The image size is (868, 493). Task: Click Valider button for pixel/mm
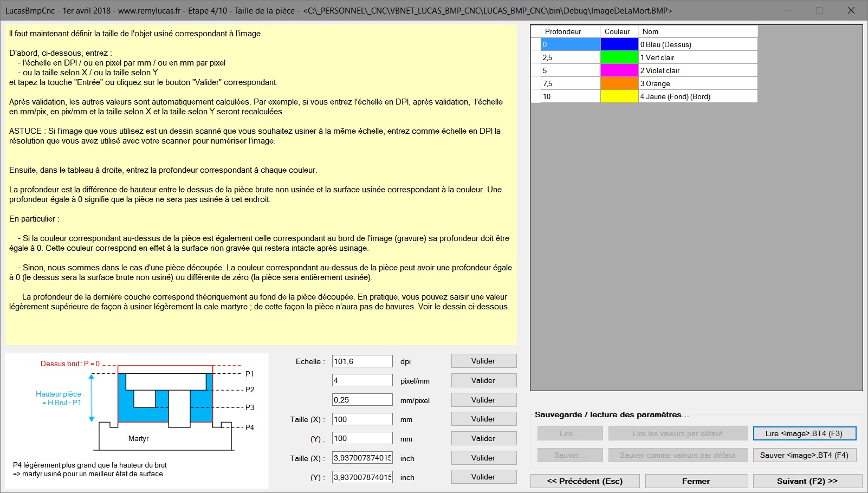pyautogui.click(x=483, y=380)
